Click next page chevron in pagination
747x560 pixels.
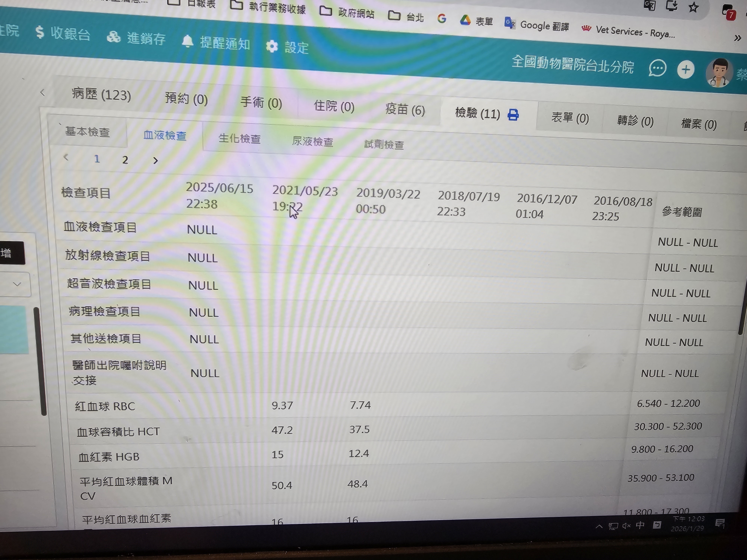click(x=155, y=161)
